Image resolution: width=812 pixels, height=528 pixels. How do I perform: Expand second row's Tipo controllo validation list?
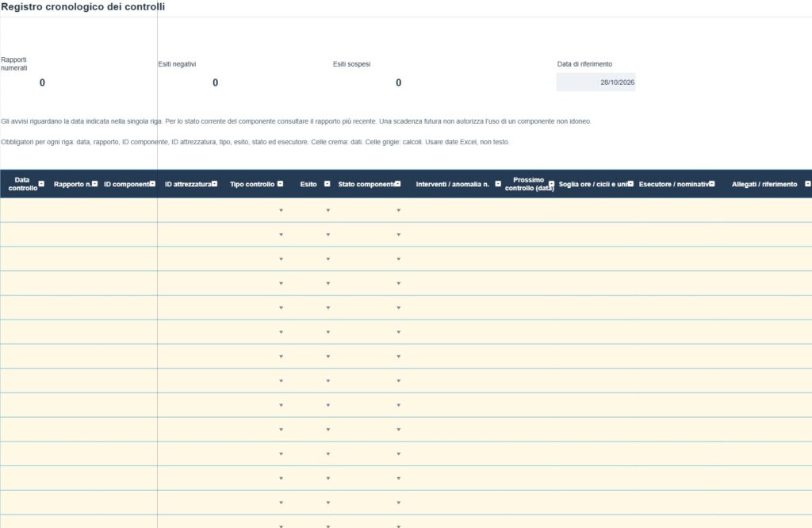click(282, 235)
